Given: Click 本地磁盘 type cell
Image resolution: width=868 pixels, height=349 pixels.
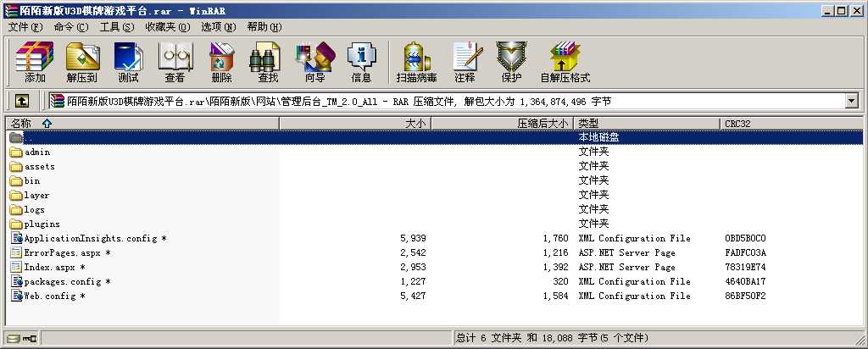Looking at the screenshot, I should point(598,138).
